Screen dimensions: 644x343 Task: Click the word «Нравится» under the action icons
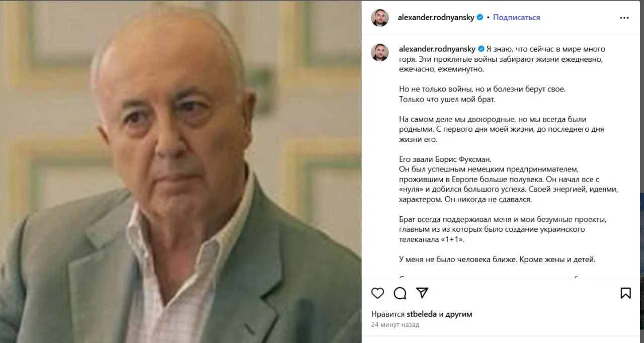[385, 314]
